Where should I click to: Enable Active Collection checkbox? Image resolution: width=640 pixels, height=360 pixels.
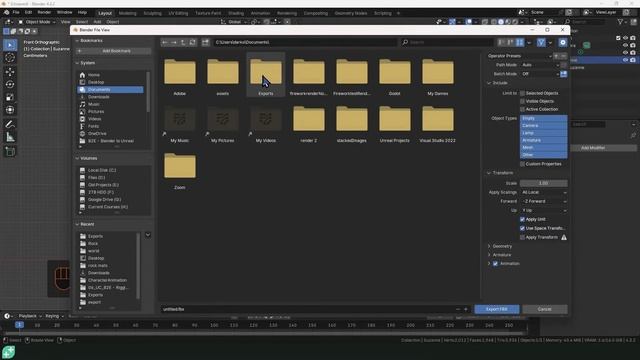tap(522, 109)
